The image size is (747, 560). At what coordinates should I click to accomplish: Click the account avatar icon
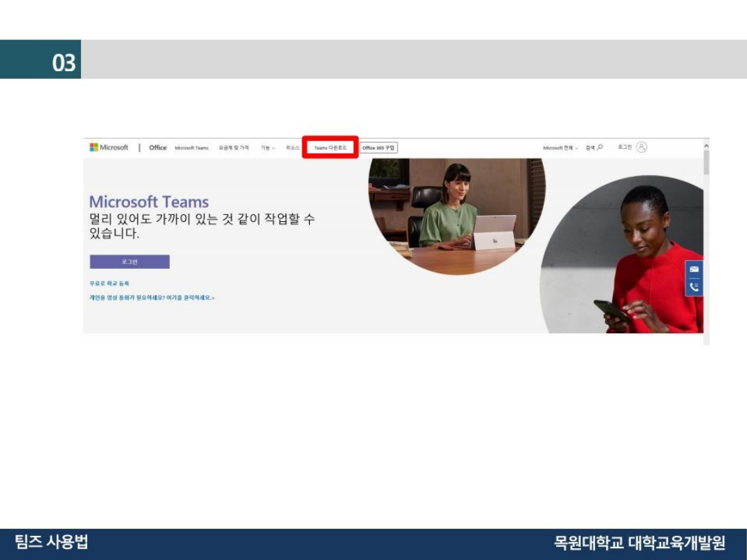click(642, 147)
